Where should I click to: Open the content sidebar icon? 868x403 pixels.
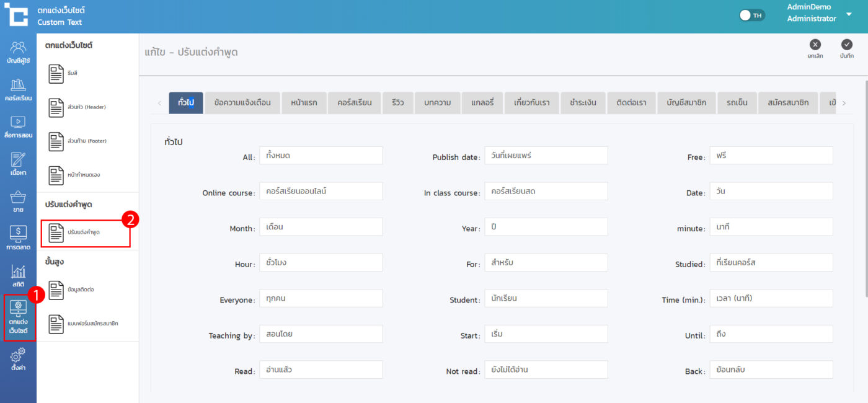click(19, 164)
